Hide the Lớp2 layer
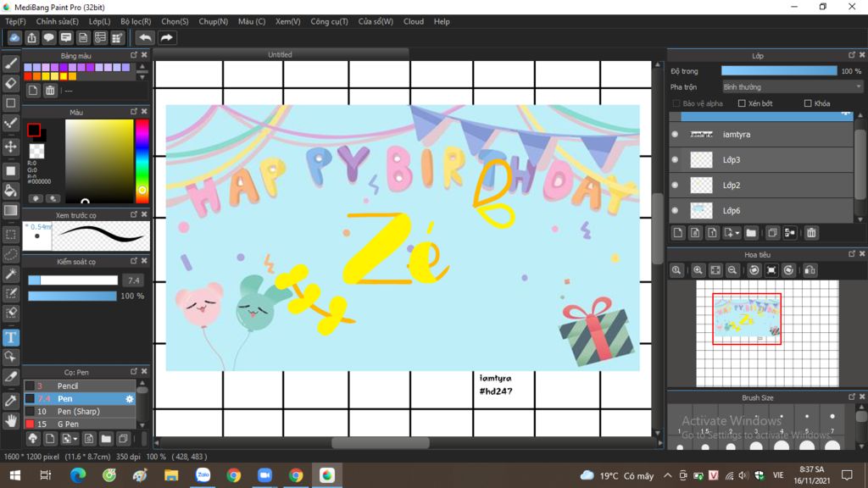Viewport: 868px width, 488px height. click(675, 186)
